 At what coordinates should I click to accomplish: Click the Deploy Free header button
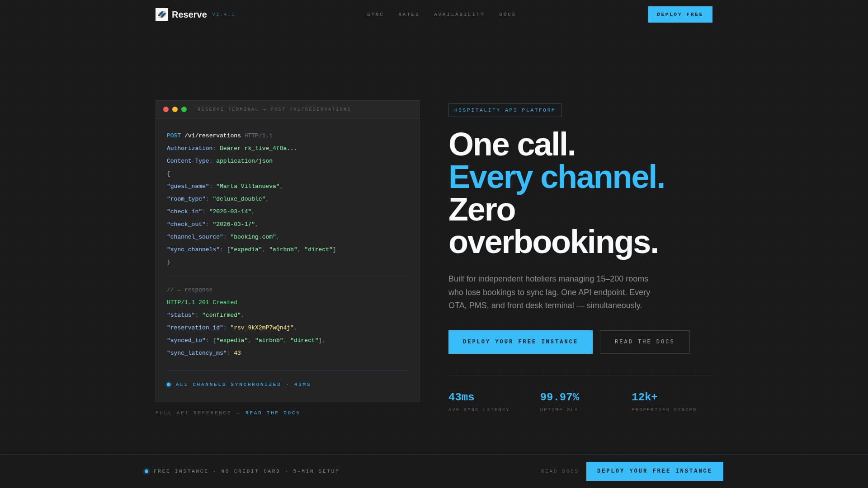point(680,14)
